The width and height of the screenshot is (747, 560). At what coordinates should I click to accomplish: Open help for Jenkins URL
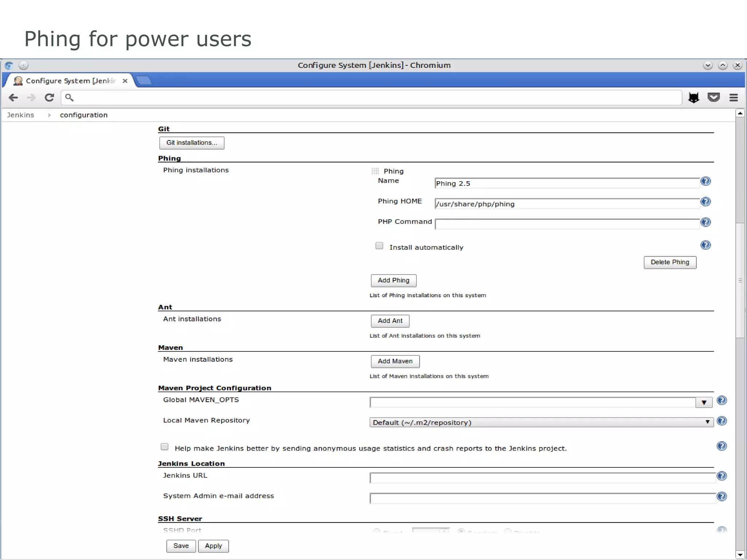pos(722,476)
